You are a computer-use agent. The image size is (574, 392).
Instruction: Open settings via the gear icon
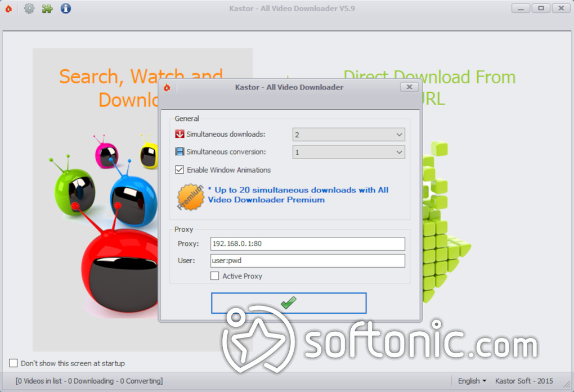29,8
